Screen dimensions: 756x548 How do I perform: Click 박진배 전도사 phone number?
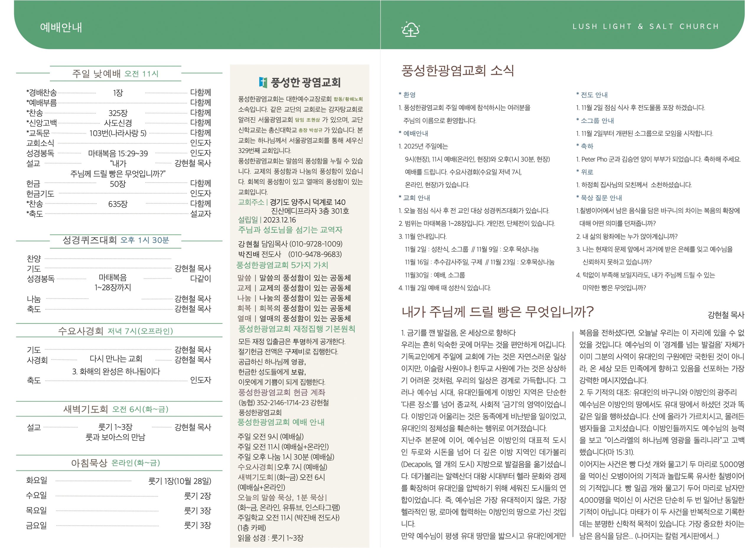tap(315, 254)
